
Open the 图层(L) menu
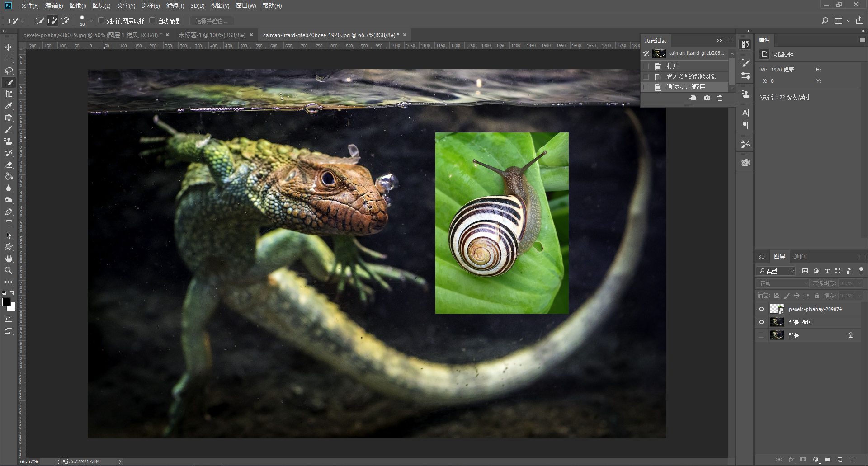pos(101,5)
